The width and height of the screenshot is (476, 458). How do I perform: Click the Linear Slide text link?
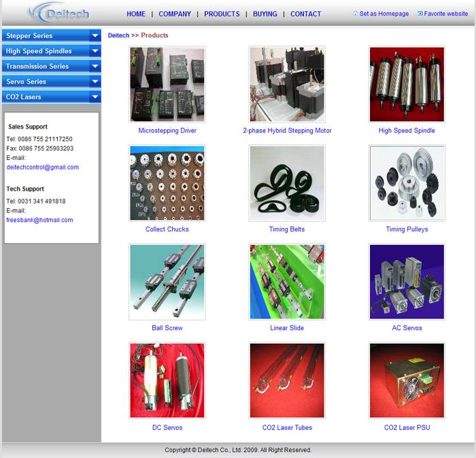[287, 328]
